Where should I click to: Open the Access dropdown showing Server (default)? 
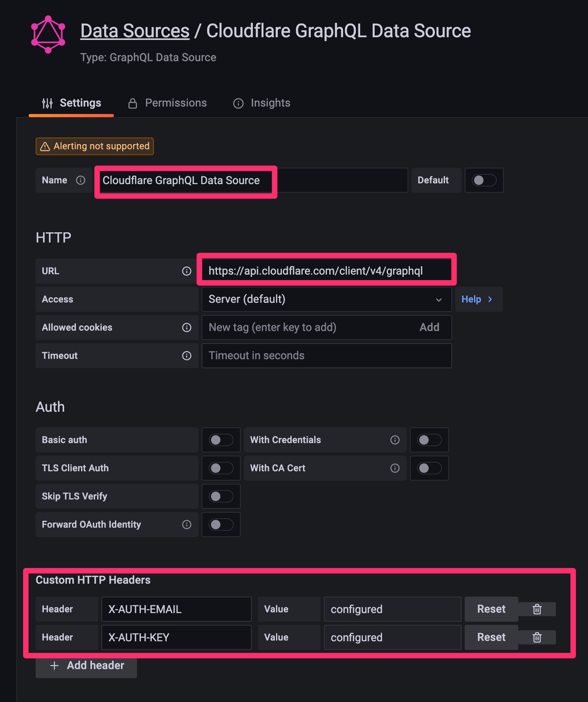point(326,299)
